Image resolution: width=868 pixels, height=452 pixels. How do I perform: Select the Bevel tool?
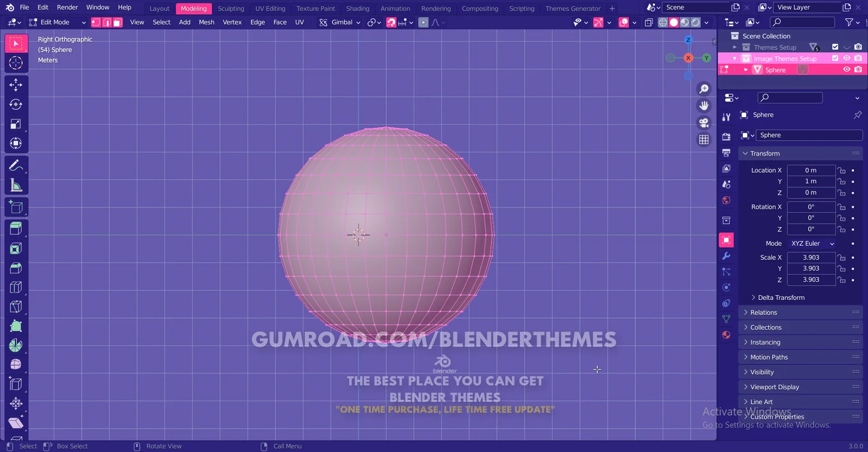point(16,268)
